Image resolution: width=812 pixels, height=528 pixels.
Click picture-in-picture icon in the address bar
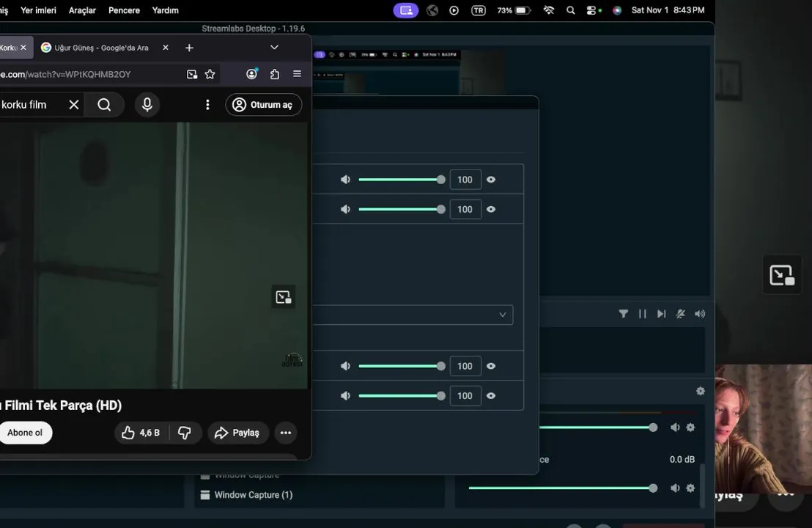coord(191,74)
